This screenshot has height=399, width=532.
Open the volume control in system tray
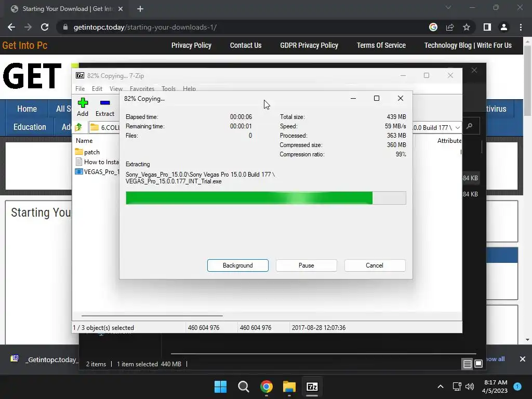[470, 387]
